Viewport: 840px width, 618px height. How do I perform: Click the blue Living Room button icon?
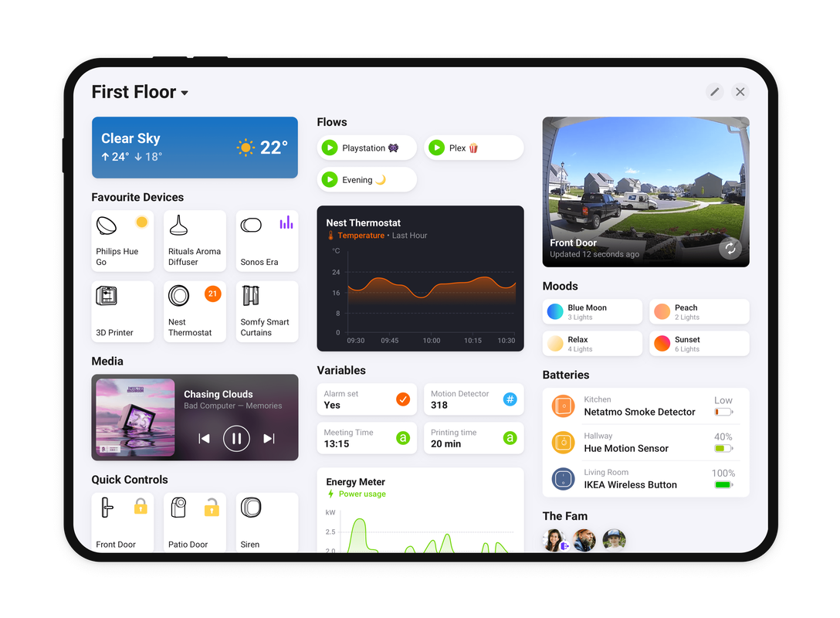(563, 479)
